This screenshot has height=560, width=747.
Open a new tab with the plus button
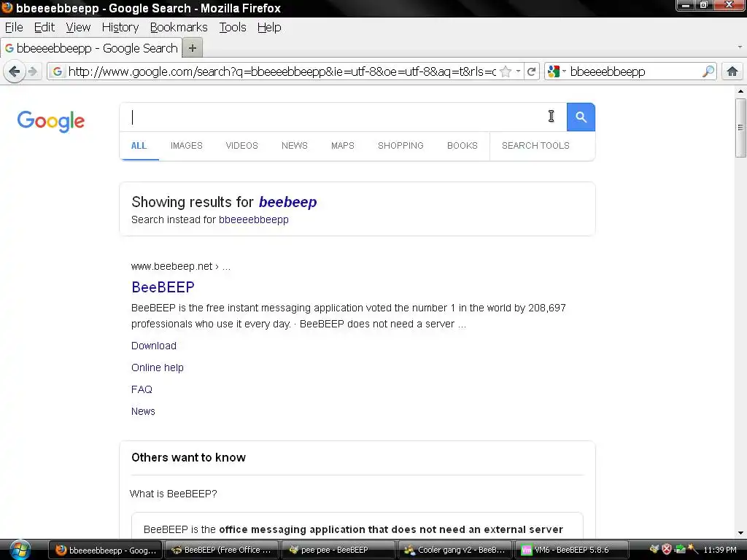[x=193, y=48]
